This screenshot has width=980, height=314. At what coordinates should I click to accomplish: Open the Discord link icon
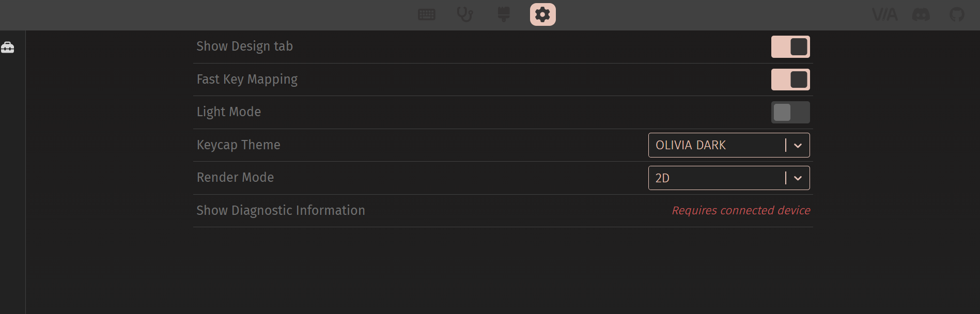tap(921, 14)
